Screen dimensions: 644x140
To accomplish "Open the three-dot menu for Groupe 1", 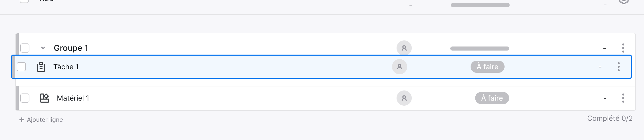I will 623,48.
